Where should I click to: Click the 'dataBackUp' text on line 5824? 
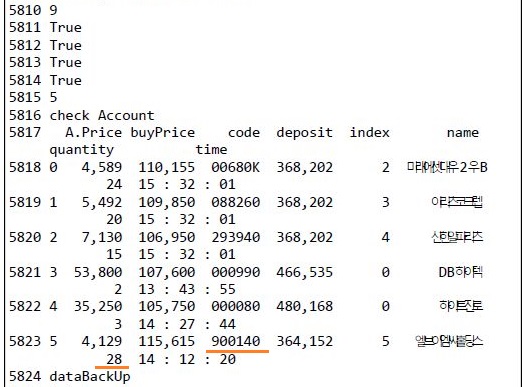[x=90, y=377]
